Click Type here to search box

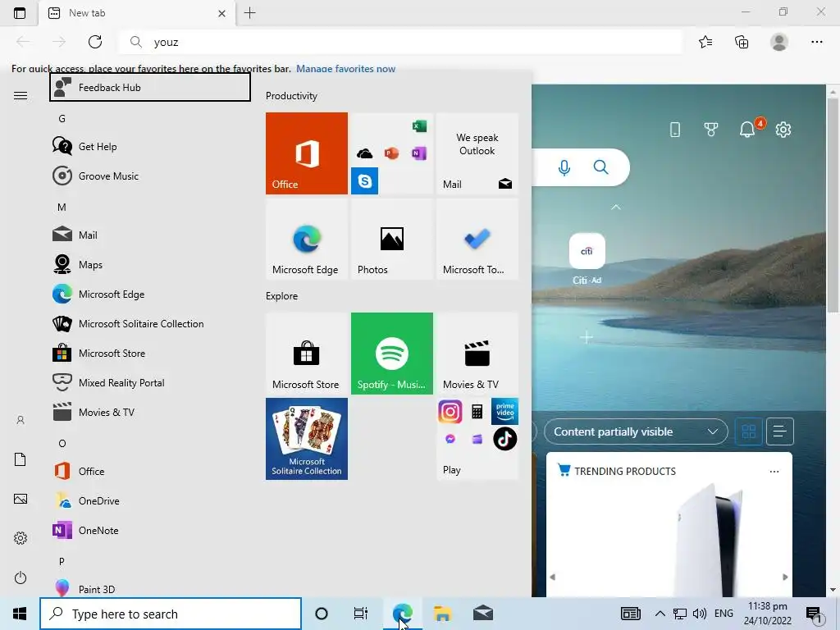171,614
